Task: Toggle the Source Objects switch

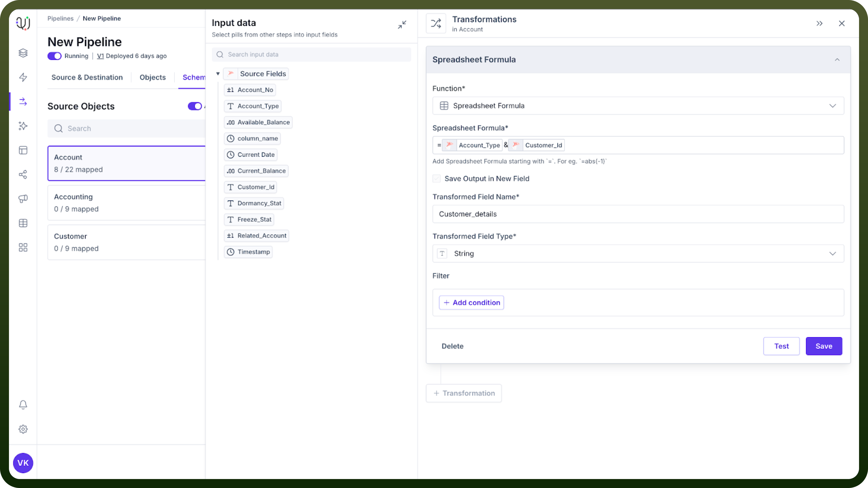Action: click(195, 106)
